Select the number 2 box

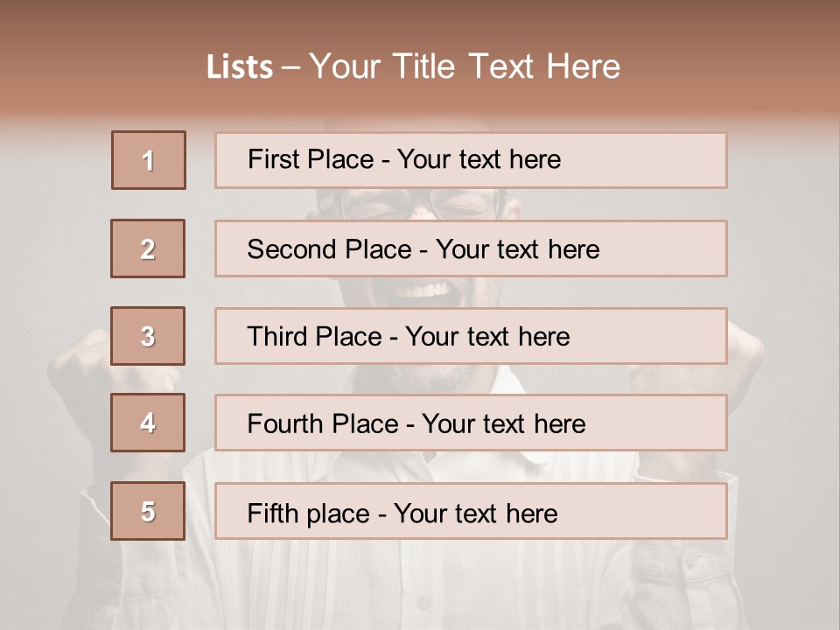click(x=148, y=248)
